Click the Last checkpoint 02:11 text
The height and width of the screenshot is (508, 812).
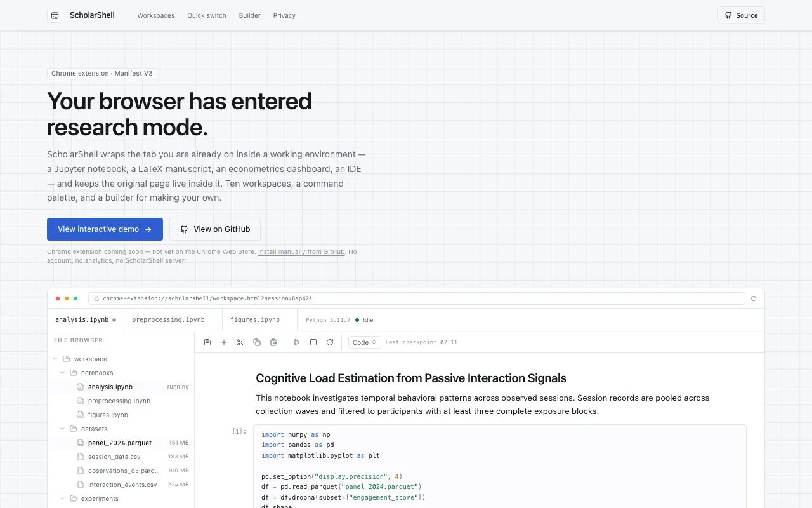coord(421,342)
